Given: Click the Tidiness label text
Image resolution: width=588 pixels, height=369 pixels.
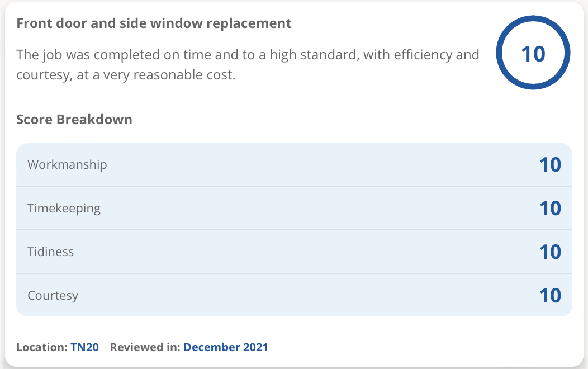Looking at the screenshot, I should (x=51, y=252).
